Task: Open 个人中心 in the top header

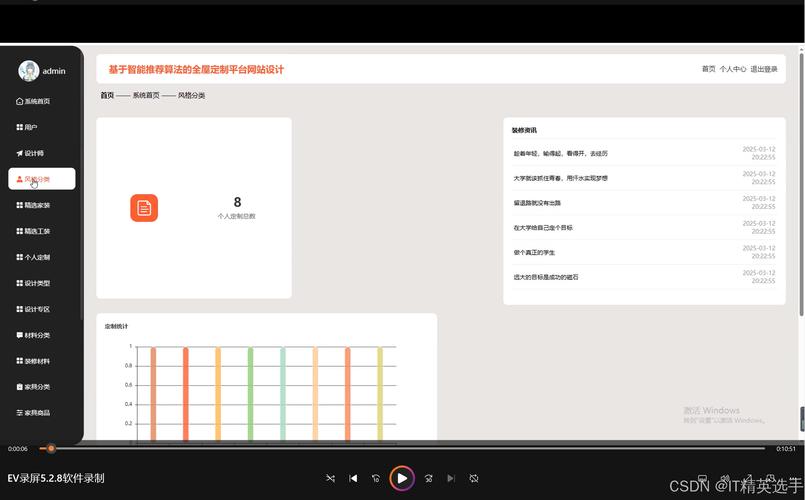Action: 733,69
